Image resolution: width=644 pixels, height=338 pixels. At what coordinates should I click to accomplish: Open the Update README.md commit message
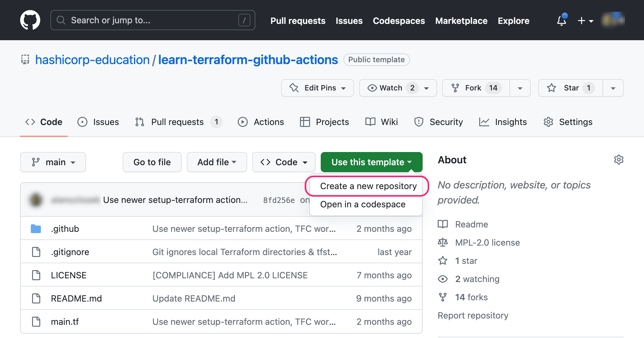click(x=194, y=298)
